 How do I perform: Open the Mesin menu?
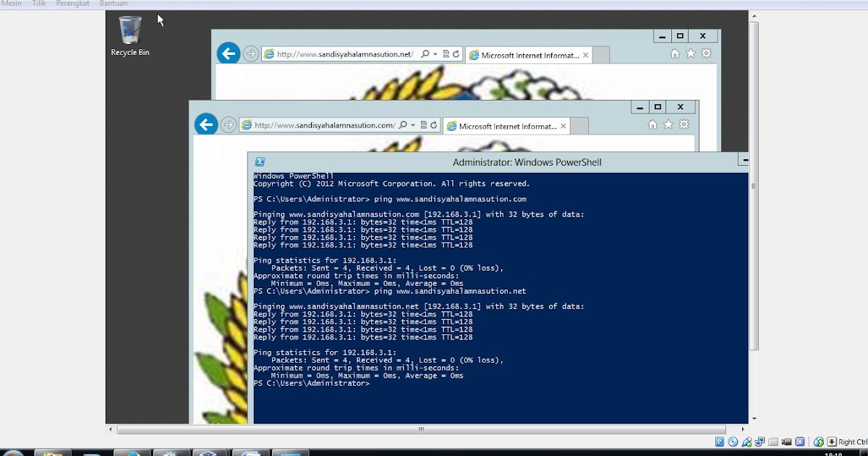tap(12, 4)
